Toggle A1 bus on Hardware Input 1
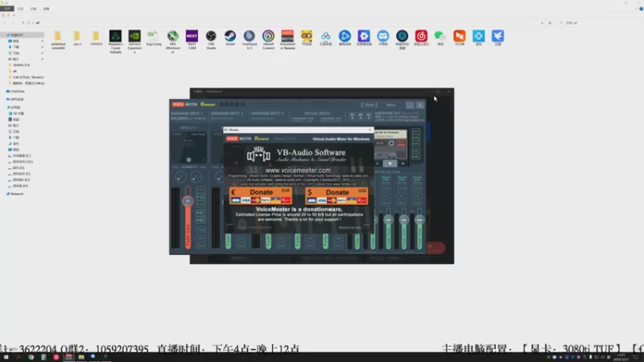Screen dimensions: 644x362 click(200, 190)
